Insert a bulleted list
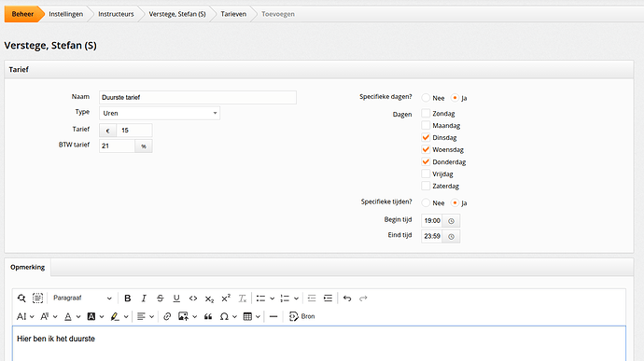The image size is (644, 361). click(x=260, y=299)
